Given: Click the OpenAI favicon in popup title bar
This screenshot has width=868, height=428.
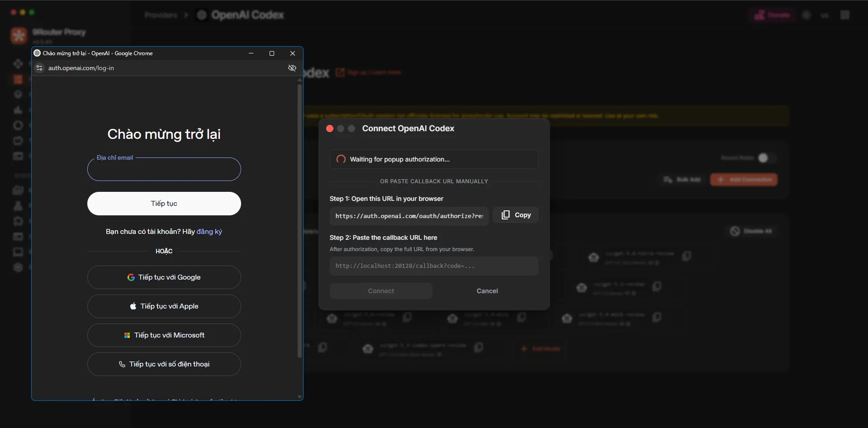Looking at the screenshot, I should (x=38, y=53).
